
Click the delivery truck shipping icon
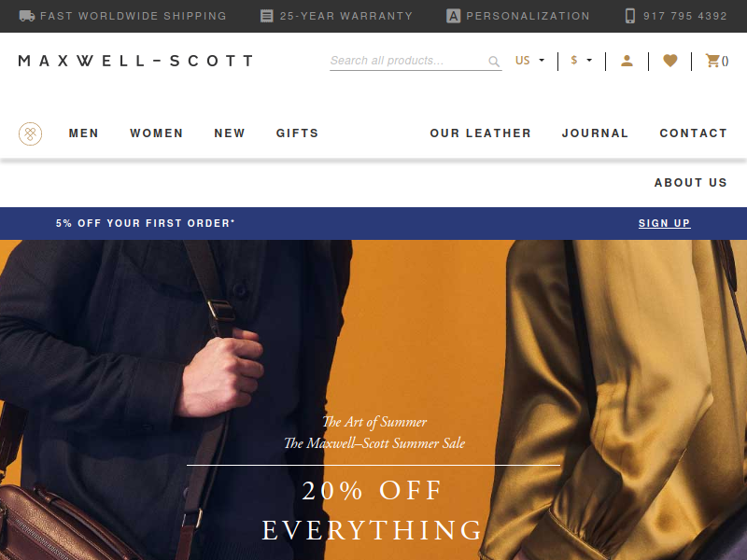27,16
